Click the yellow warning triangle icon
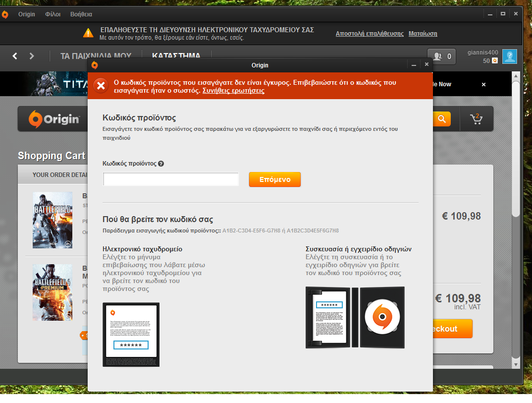This screenshot has height=403, width=532. coord(88,33)
